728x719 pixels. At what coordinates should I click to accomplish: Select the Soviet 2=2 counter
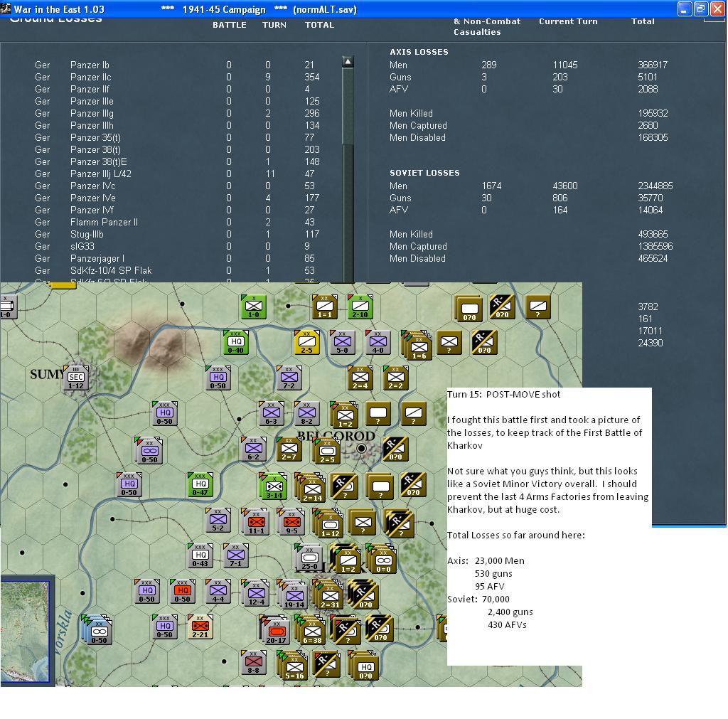point(395,378)
